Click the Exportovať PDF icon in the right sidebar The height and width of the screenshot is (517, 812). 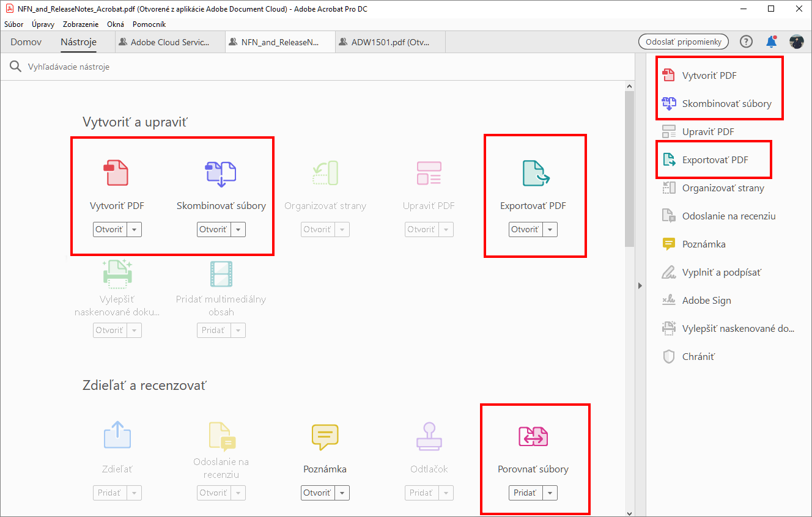pyautogui.click(x=668, y=160)
